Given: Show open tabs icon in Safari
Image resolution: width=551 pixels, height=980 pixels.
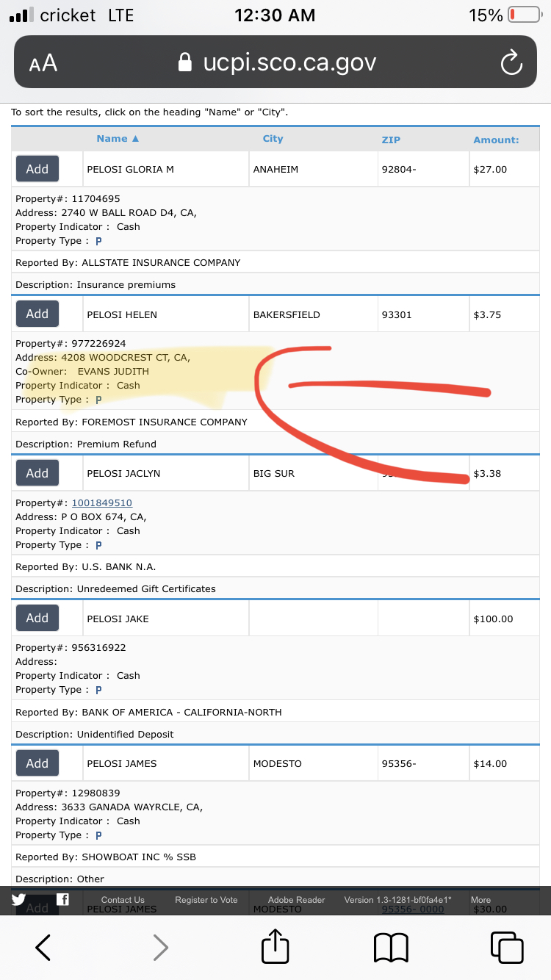Looking at the screenshot, I should click(507, 947).
